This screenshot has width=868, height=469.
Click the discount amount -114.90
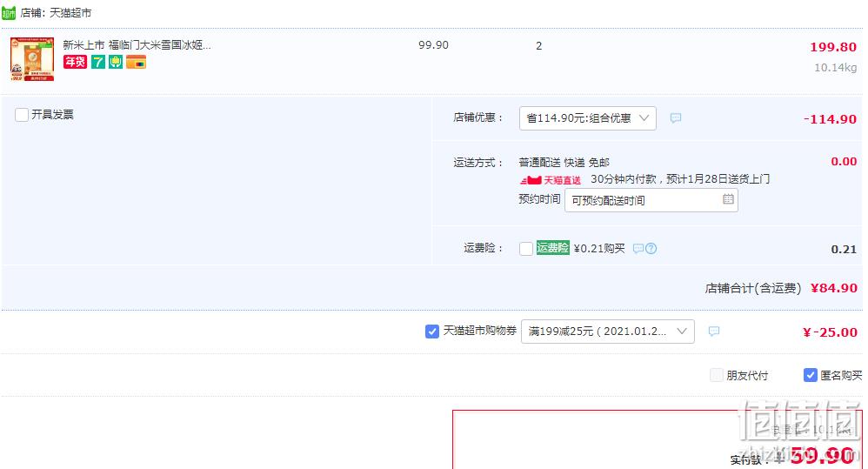[830, 119]
